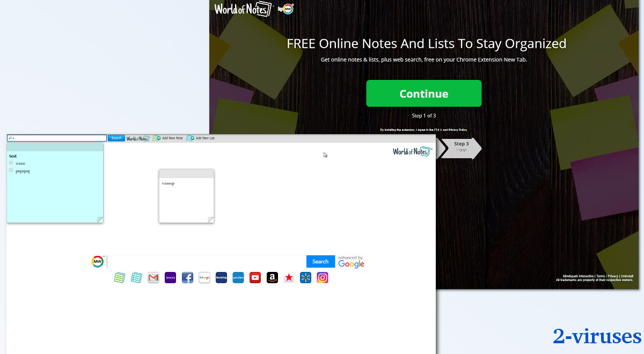Click inside the Google-enhanced search input field
The width and height of the screenshot is (644, 354).
(204, 261)
